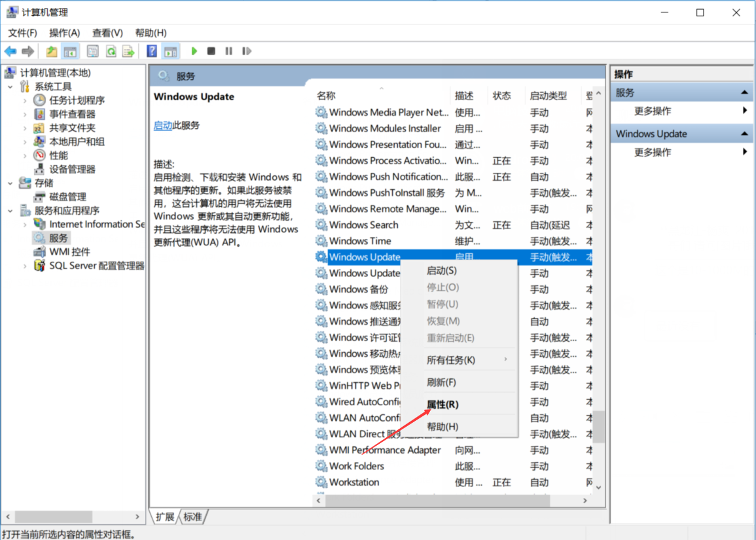The width and height of the screenshot is (756, 540).
Task: Click the left tree horizontal scrollbar thumb
Action: coord(53,516)
